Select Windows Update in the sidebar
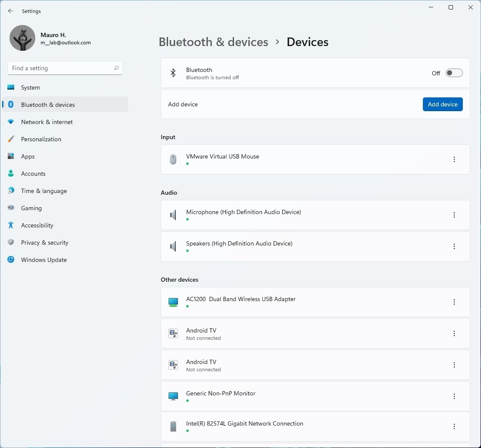 [44, 260]
